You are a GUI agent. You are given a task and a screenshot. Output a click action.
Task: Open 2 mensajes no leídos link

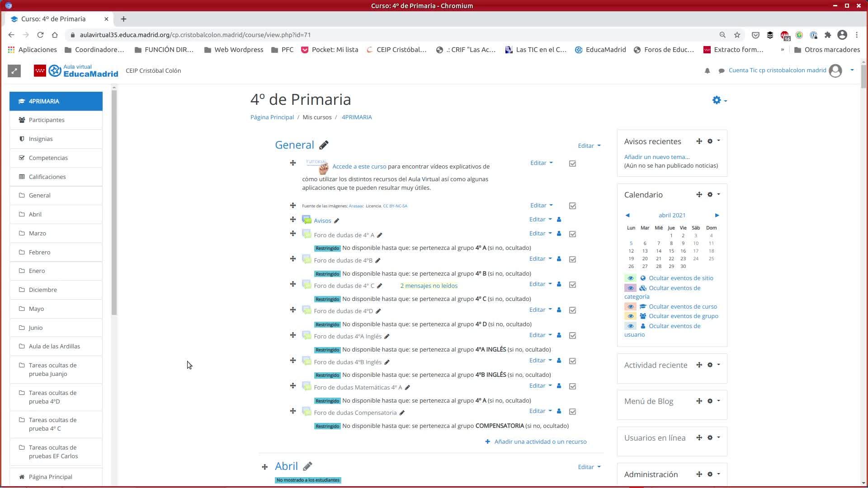point(429,286)
